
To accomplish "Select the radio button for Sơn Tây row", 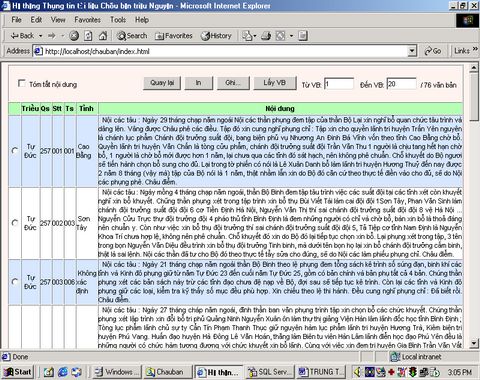I will (15, 223).
